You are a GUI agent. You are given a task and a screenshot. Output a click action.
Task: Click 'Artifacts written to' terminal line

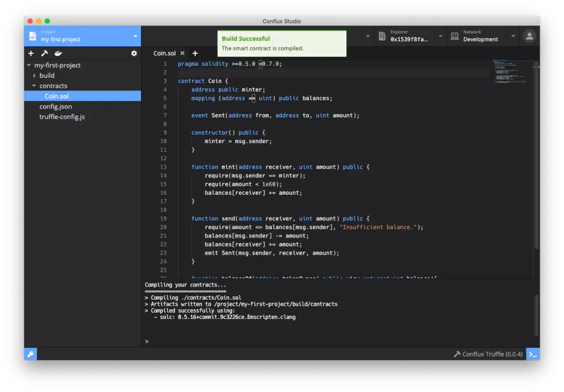point(241,304)
